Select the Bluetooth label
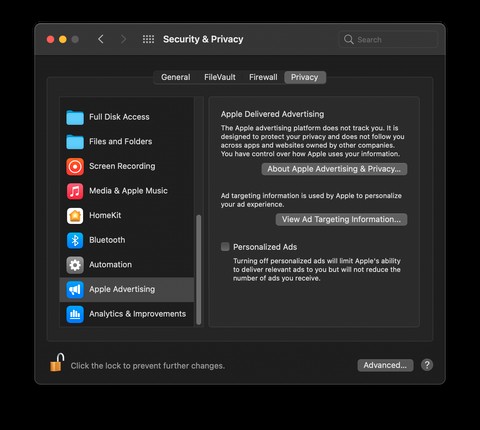This screenshot has width=480, height=430. click(x=107, y=240)
